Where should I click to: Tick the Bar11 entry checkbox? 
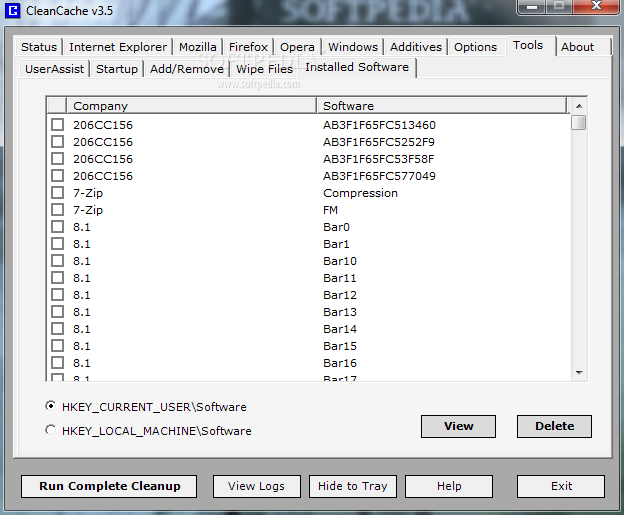[57, 278]
